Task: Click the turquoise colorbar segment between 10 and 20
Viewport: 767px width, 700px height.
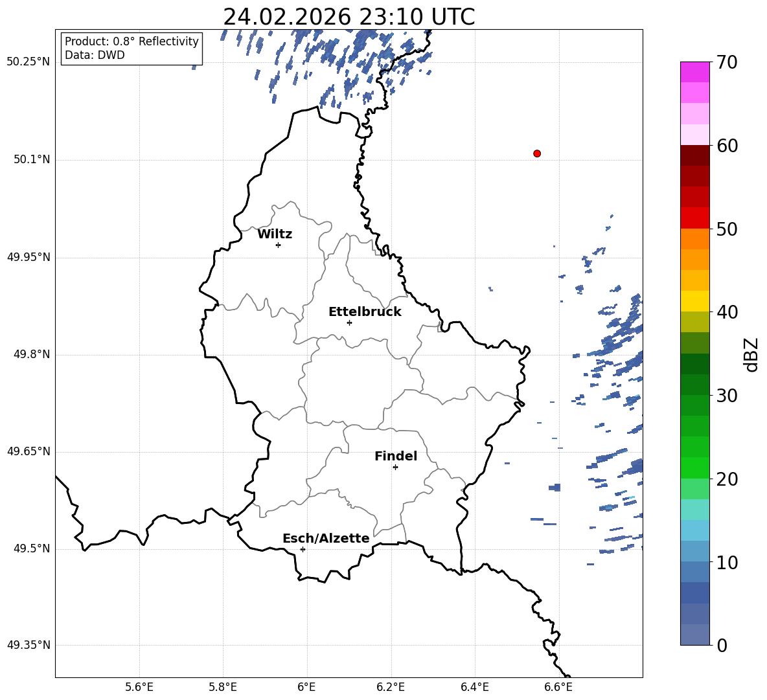Action: tap(694, 510)
